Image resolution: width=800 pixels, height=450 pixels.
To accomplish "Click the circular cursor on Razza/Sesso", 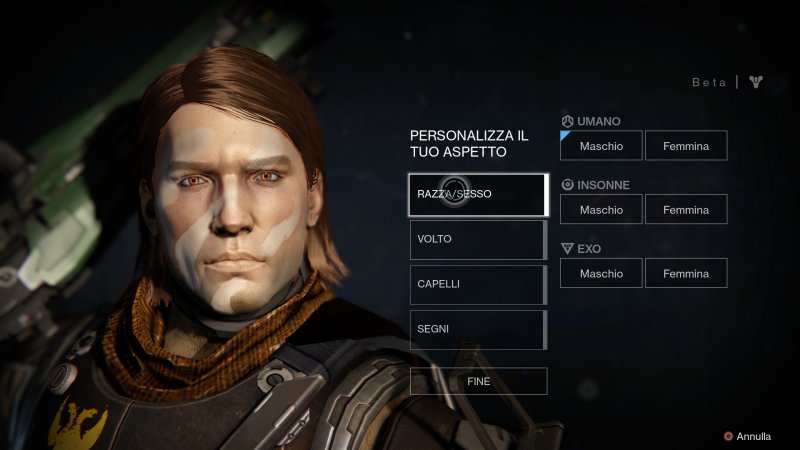I will click(454, 192).
